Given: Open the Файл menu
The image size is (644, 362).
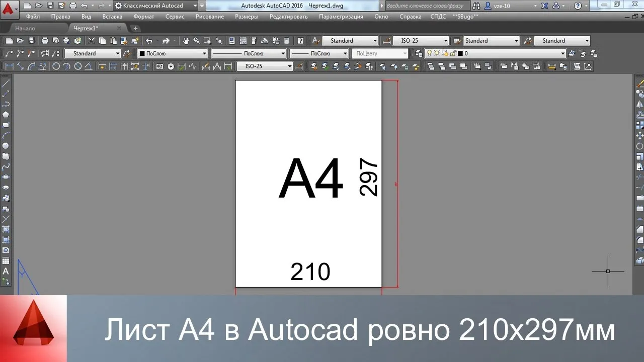Looking at the screenshot, I should pos(33,17).
